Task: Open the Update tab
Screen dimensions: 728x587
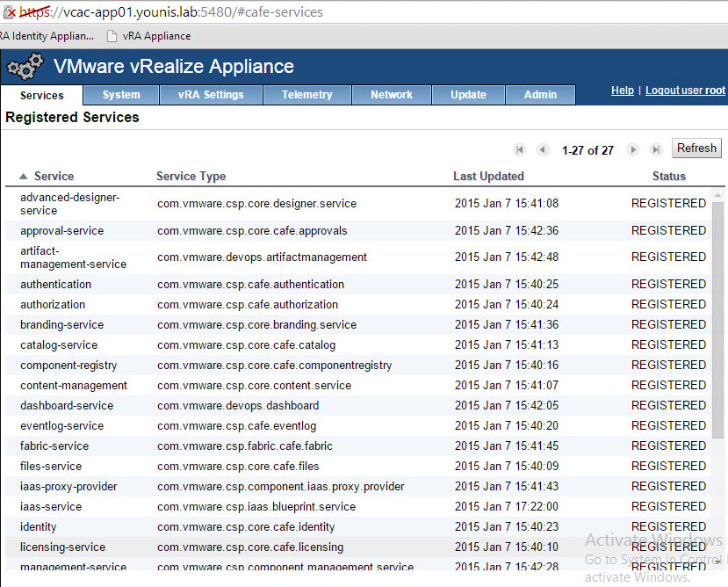Action: coord(468,95)
